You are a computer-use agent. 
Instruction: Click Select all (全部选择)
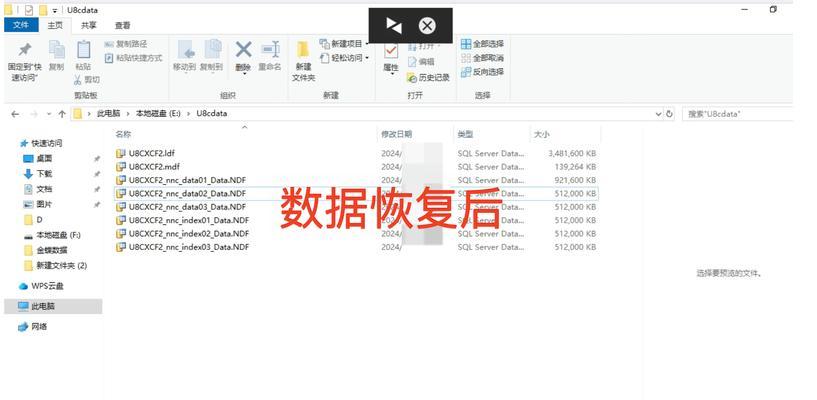(x=482, y=44)
